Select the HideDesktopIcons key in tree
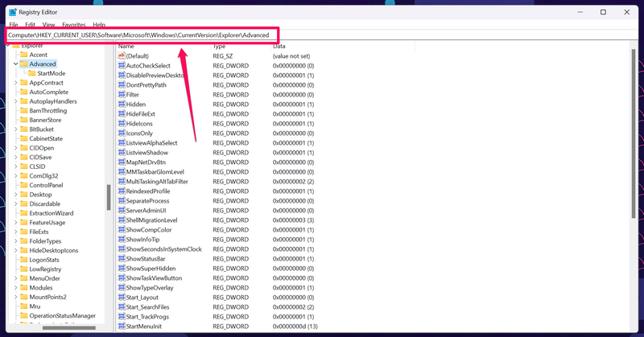 54,250
